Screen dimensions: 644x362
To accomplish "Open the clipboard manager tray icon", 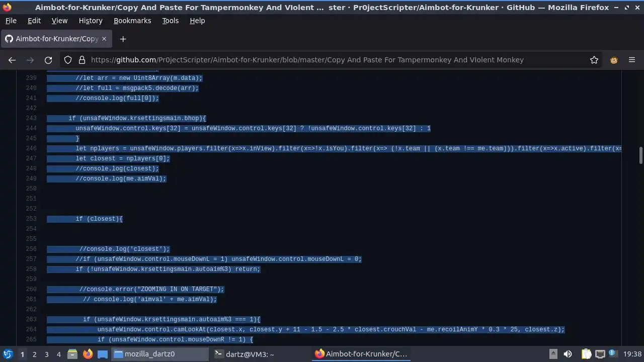I will click(587, 354).
